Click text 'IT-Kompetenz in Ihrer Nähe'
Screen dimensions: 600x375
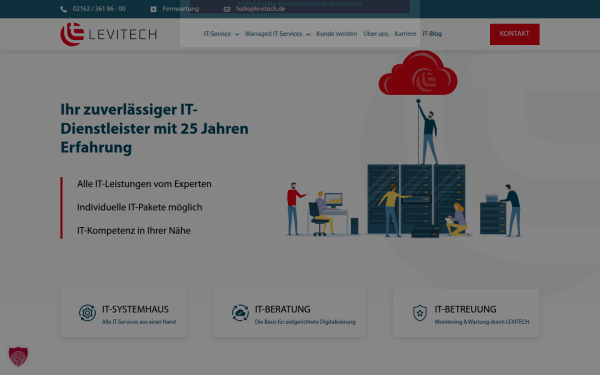[x=134, y=231]
